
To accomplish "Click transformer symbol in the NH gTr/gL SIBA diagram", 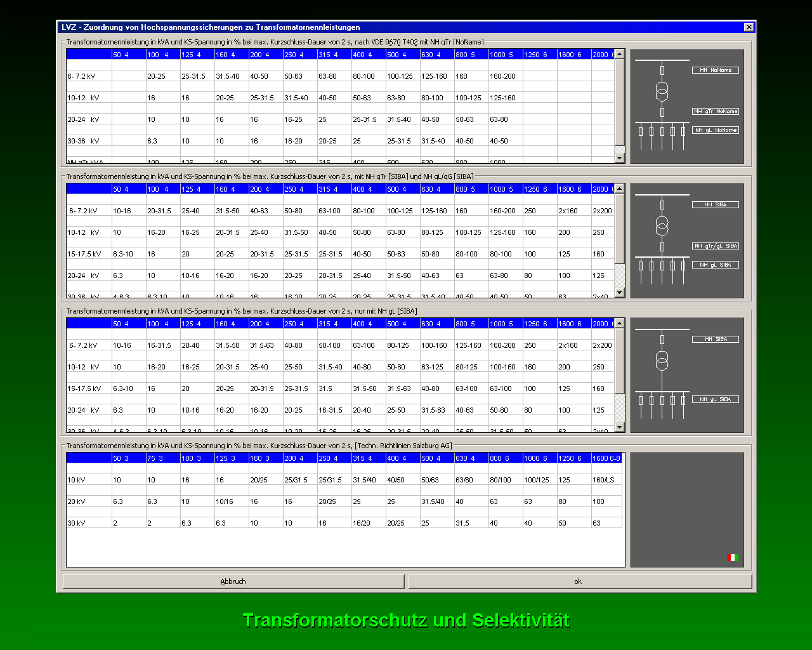I will 662,226.
